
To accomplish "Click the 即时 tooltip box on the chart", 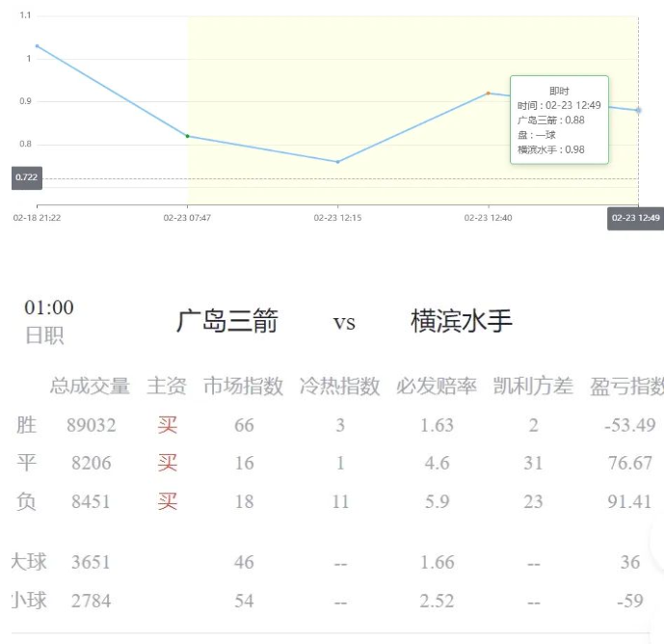I will [x=559, y=120].
